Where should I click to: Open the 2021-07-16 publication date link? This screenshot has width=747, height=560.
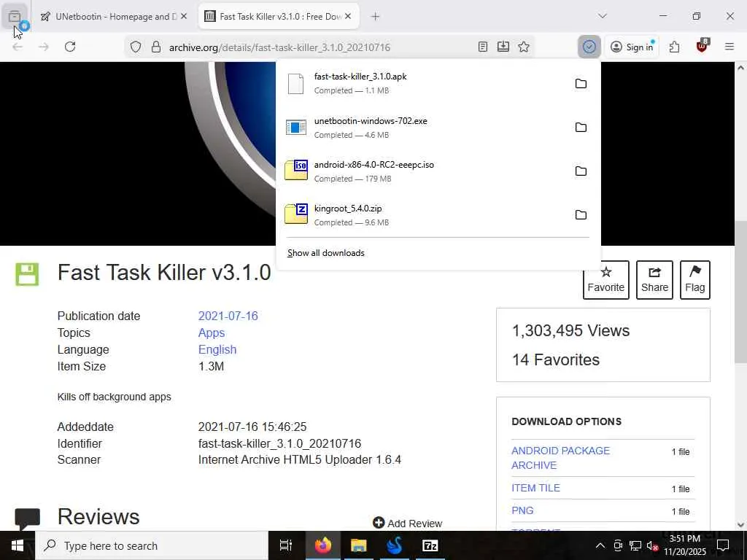click(x=228, y=316)
